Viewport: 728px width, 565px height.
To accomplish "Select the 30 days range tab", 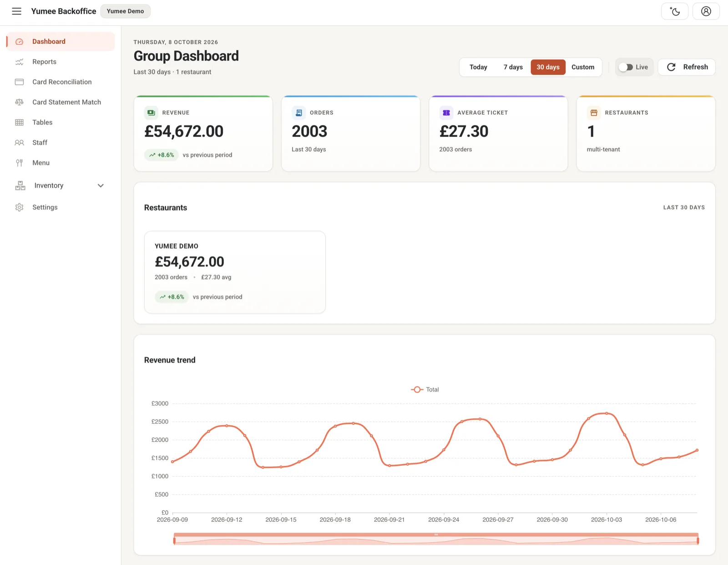I will coord(548,67).
